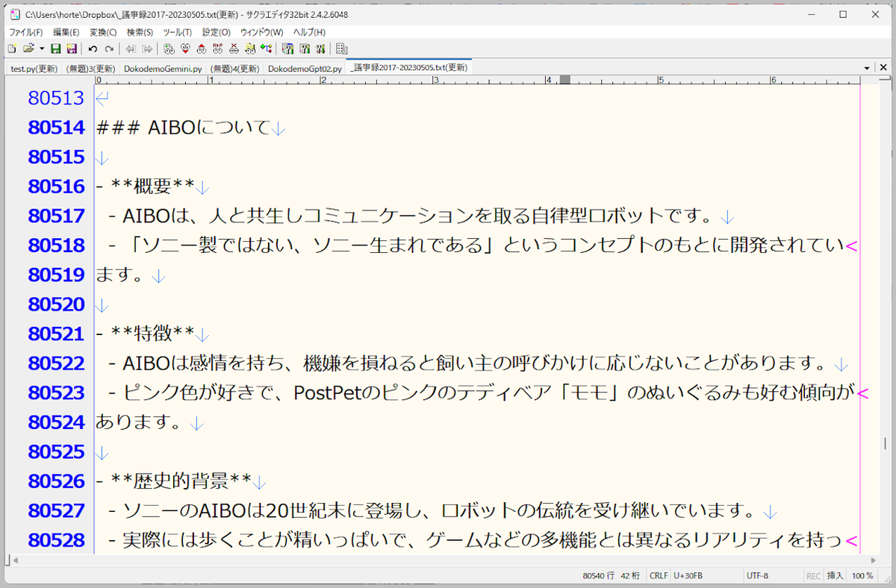Click the last toolbar document-list icon
The width and height of the screenshot is (896, 588).
click(341, 49)
